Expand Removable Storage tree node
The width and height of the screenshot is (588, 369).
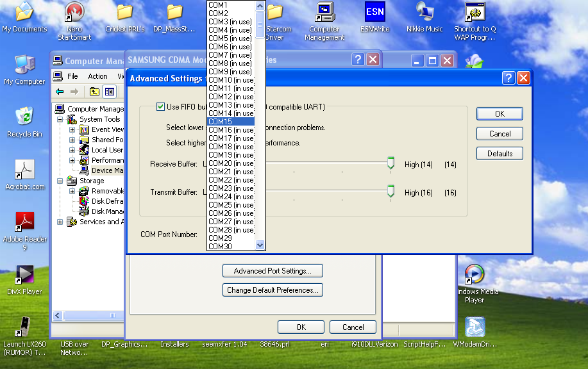(x=72, y=191)
